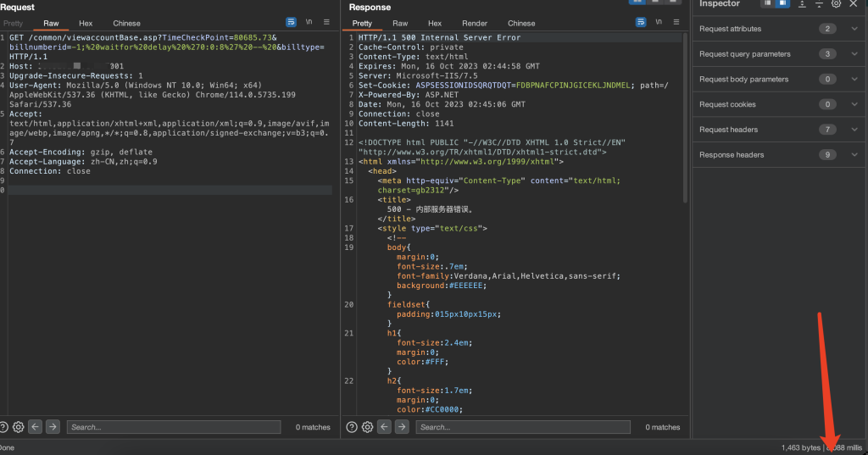
Task: Expand Response headers section
Action: (854, 154)
